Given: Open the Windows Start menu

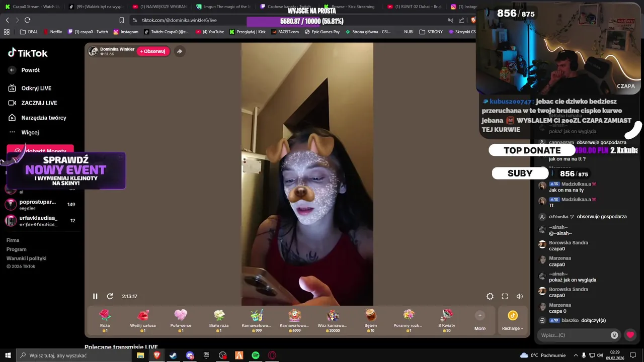Looking at the screenshot, I should (x=8, y=355).
